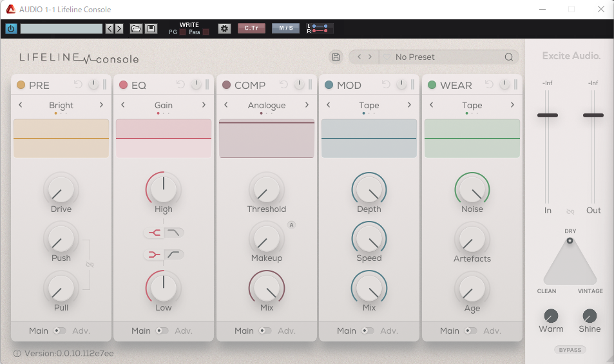Switch MOD type to next after Tape

pos(409,105)
